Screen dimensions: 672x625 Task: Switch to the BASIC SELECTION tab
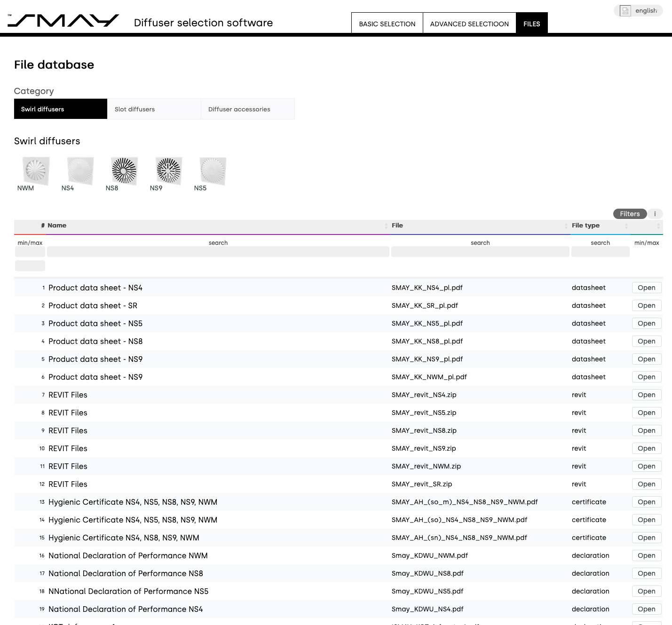click(387, 23)
